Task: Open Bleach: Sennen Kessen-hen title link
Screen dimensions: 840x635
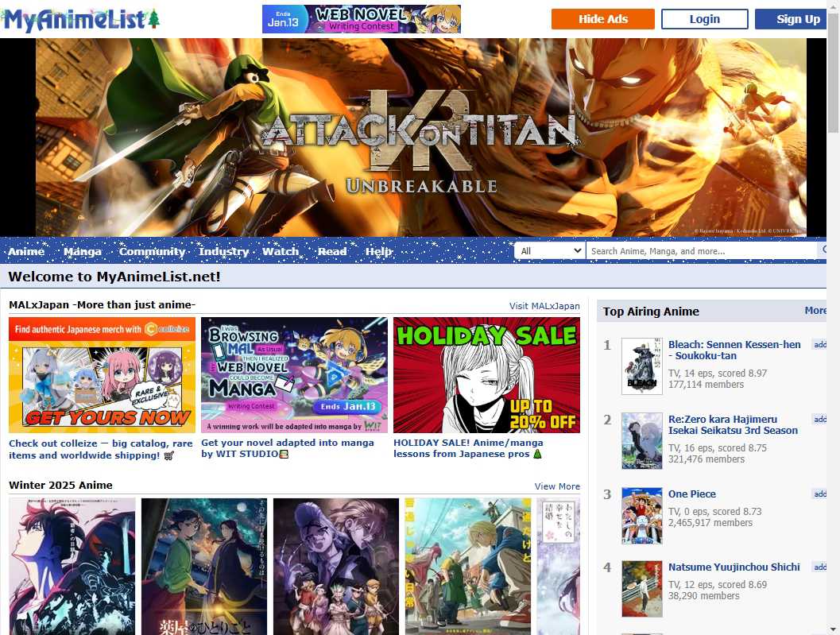Action: pos(734,350)
